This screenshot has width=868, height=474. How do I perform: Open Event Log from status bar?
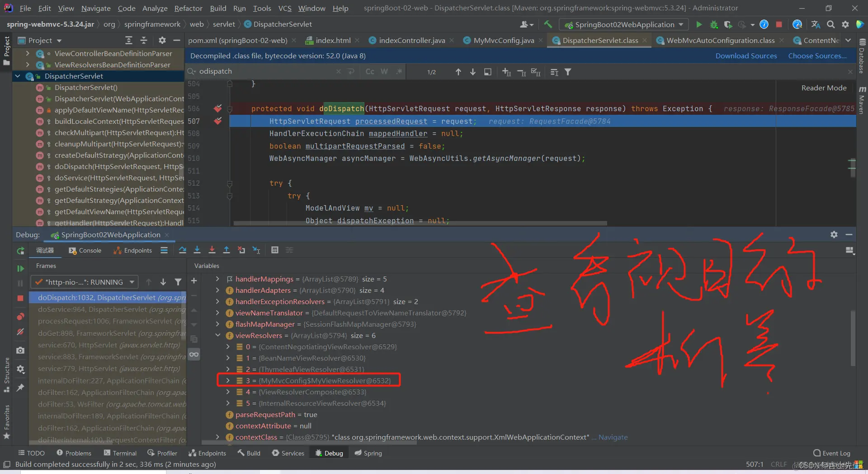point(832,453)
